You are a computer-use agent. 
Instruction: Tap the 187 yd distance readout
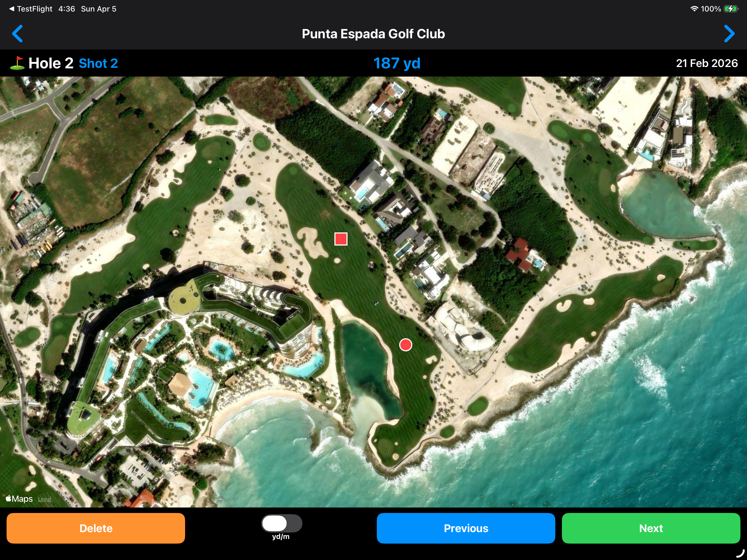click(x=397, y=63)
